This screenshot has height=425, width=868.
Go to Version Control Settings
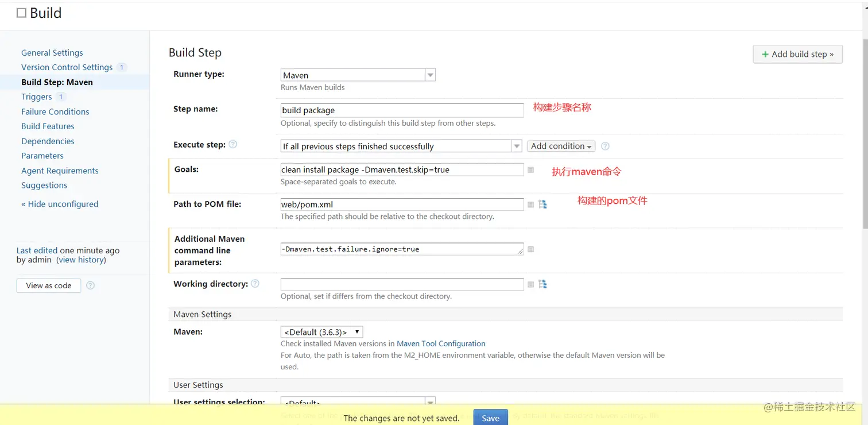pos(67,67)
